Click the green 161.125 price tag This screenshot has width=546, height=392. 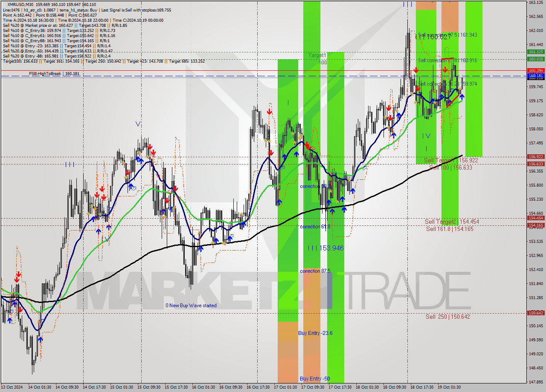pyautogui.click(x=536, y=52)
